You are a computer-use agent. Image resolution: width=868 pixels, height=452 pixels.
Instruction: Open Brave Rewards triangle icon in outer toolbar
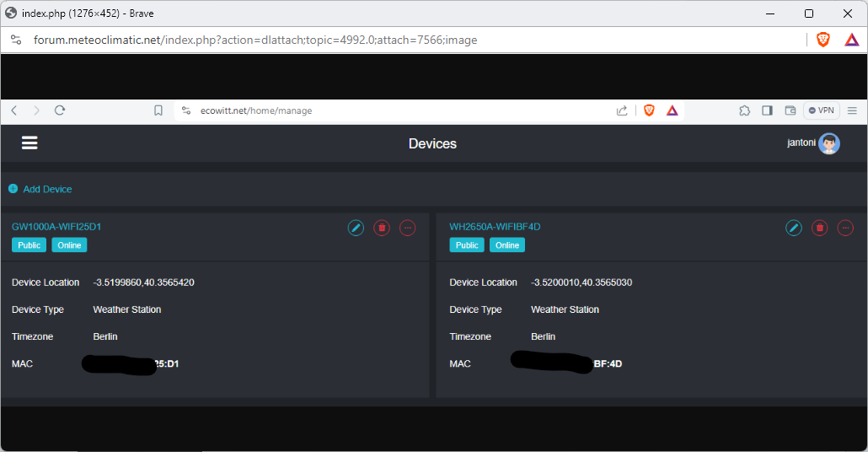click(x=852, y=40)
